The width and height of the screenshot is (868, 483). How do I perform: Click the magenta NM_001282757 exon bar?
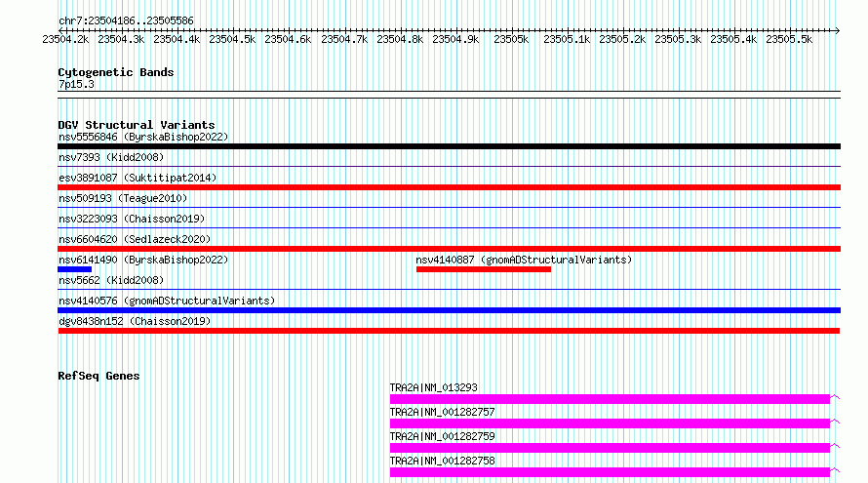[x=610, y=423]
